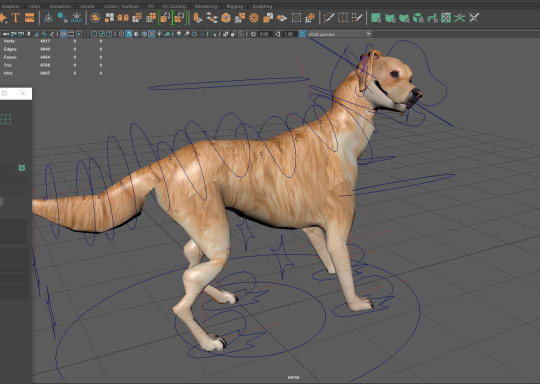The width and height of the screenshot is (540, 384).
Task: Click the gamma 1.00 value field
Action: click(289, 34)
